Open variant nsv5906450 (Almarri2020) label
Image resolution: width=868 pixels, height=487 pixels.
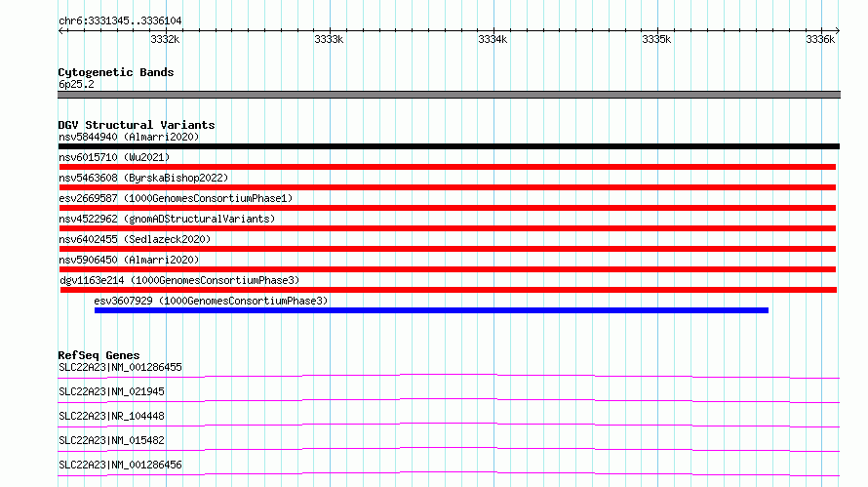[x=129, y=260]
